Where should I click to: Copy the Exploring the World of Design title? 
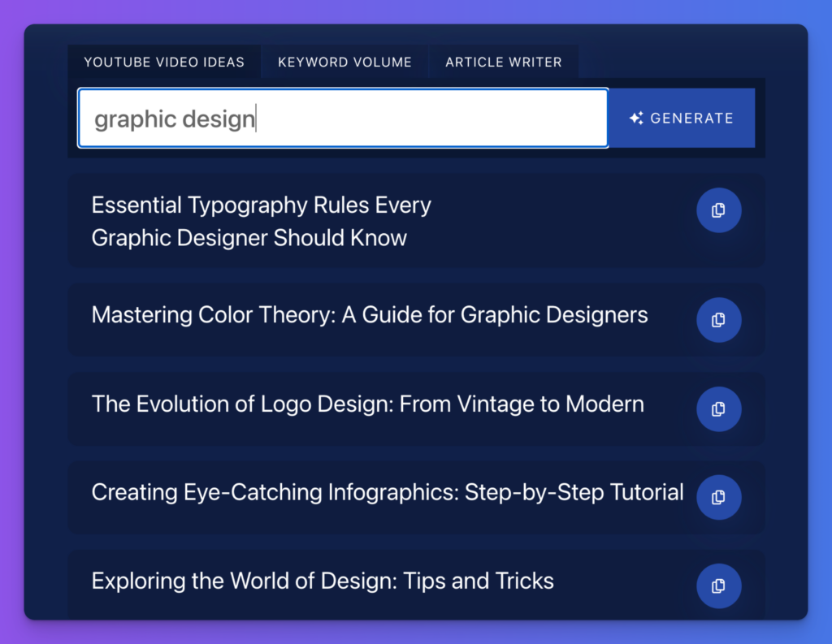click(718, 586)
